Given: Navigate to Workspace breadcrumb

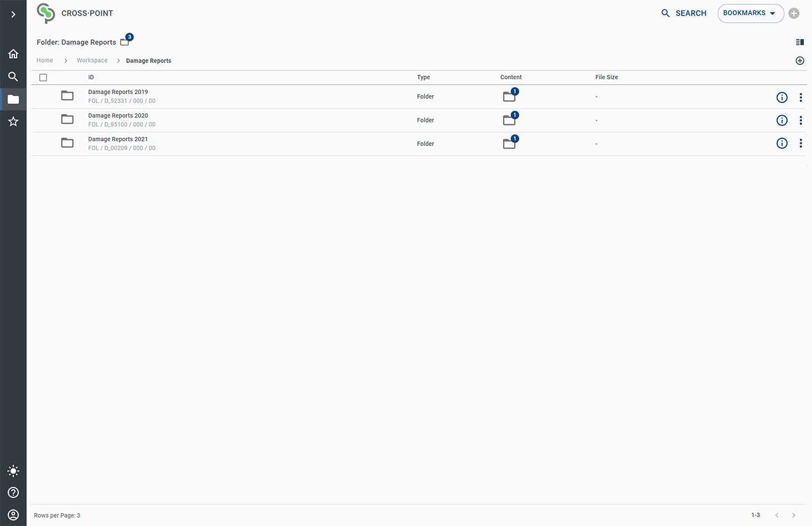Looking at the screenshot, I should [x=92, y=60].
